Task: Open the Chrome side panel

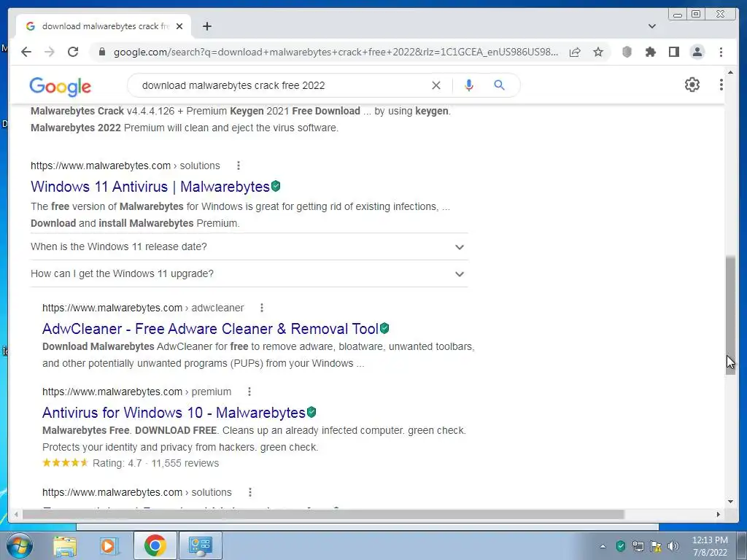Action: click(673, 52)
